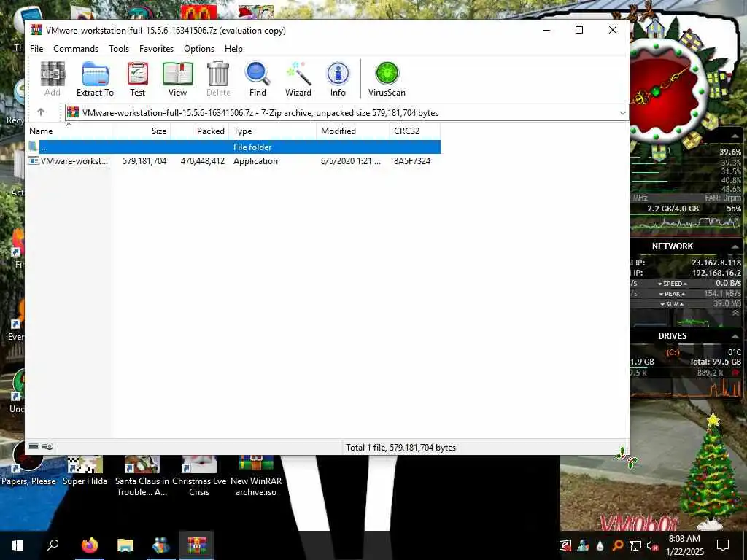Open taskbar Search magnifier
This screenshot has width=747, height=560.
click(53, 545)
